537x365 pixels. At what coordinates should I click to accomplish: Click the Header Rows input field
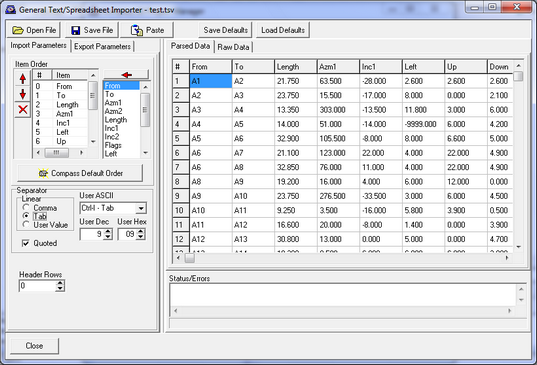[x=37, y=286]
